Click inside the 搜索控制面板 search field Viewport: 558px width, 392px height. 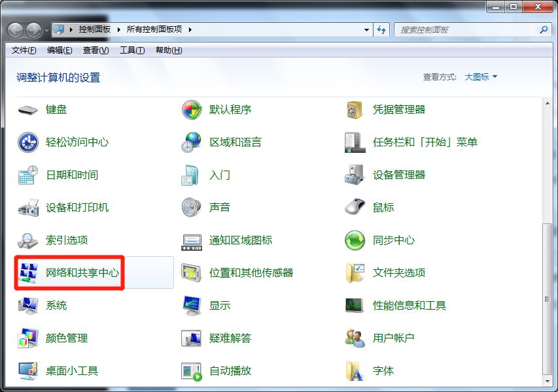(x=458, y=29)
